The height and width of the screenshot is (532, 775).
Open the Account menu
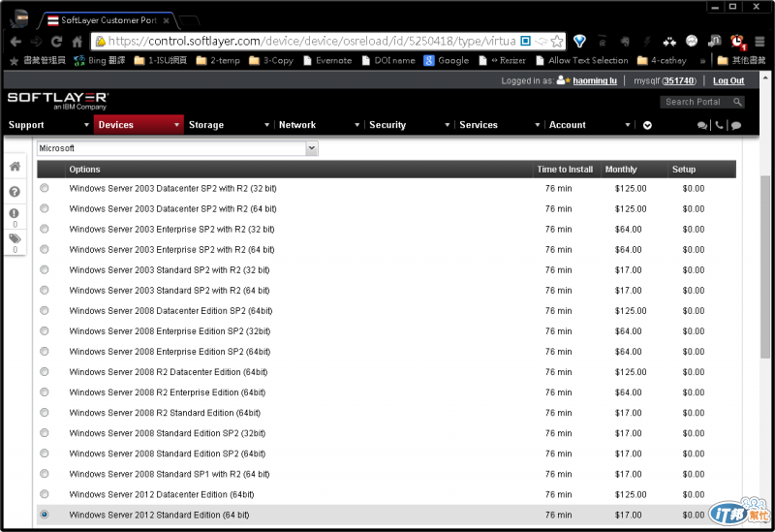pos(568,125)
